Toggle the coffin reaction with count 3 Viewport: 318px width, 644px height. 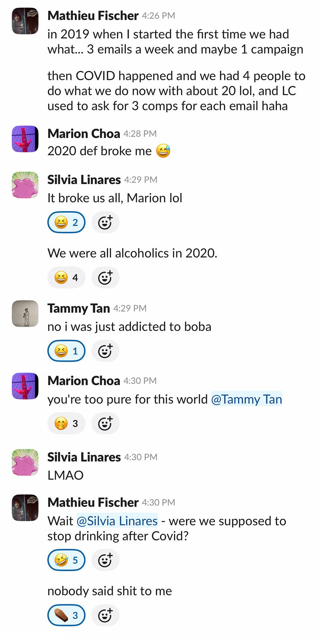click(66, 615)
